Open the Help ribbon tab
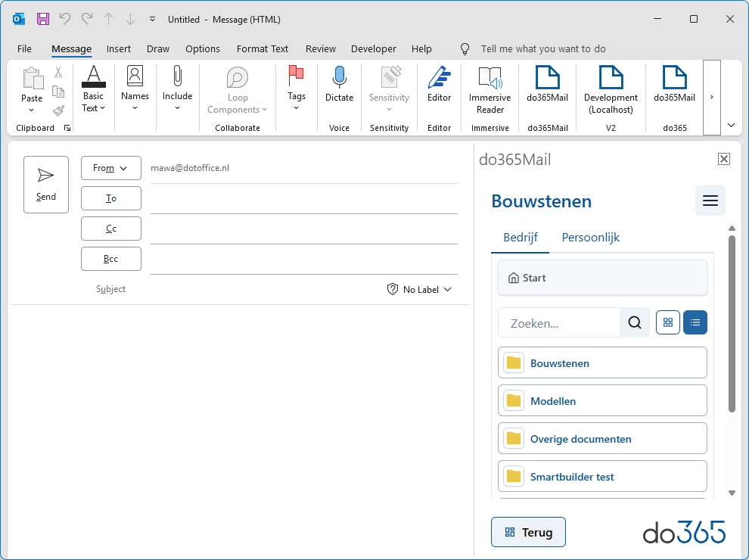749x560 pixels. coord(421,48)
